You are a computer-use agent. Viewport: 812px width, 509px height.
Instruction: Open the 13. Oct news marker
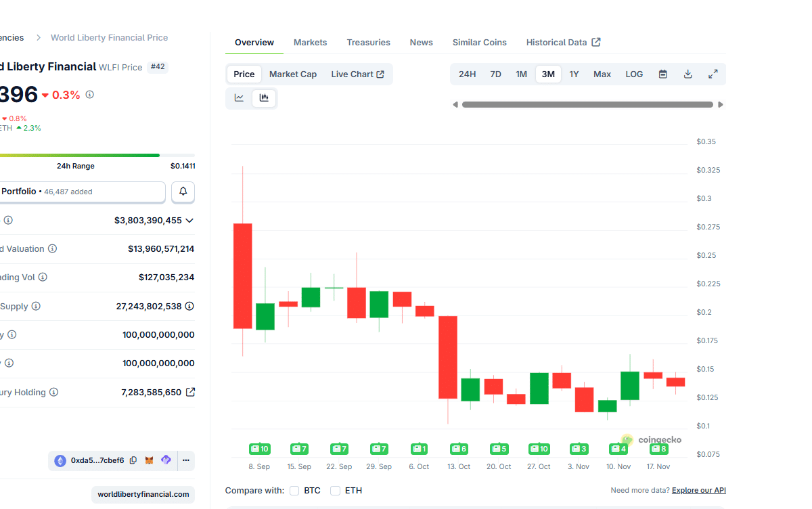pos(459,449)
